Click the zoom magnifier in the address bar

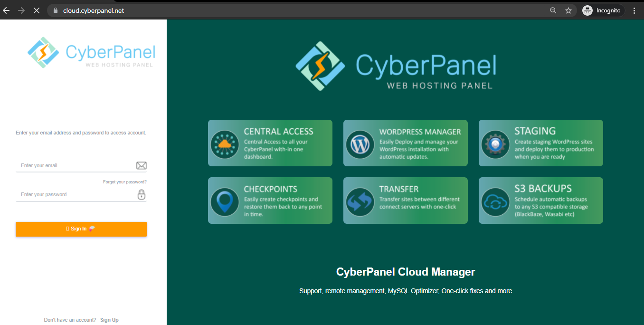coord(553,10)
